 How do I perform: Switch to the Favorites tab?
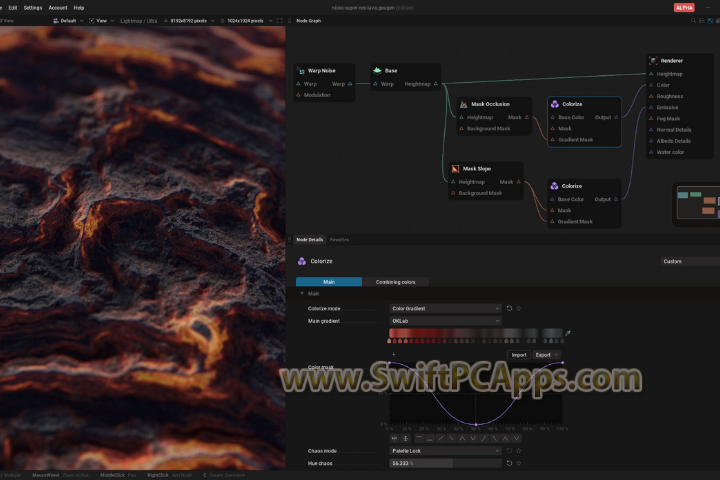pos(339,239)
